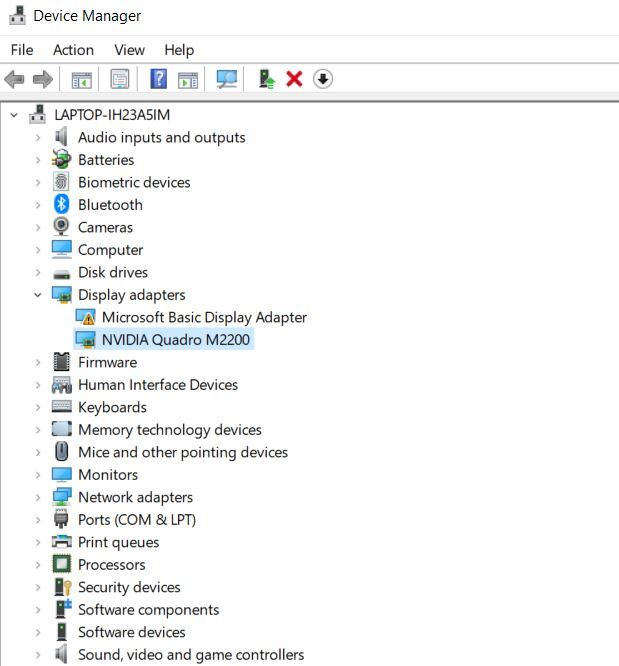Select Microsoft Basic Display Adapter entry
Viewport: 619px width, 666px height.
pos(204,317)
